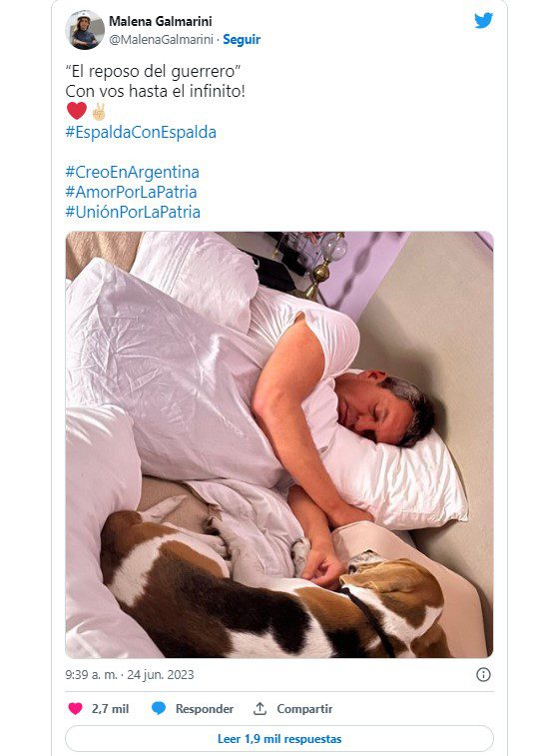
Task: Open the @MalenaGalmarini handle link
Action: click(x=161, y=40)
